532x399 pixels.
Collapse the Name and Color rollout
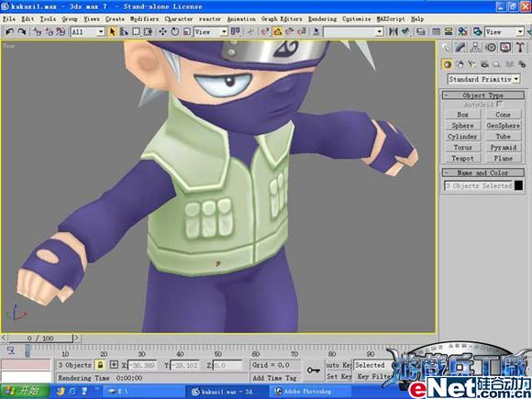[482, 172]
